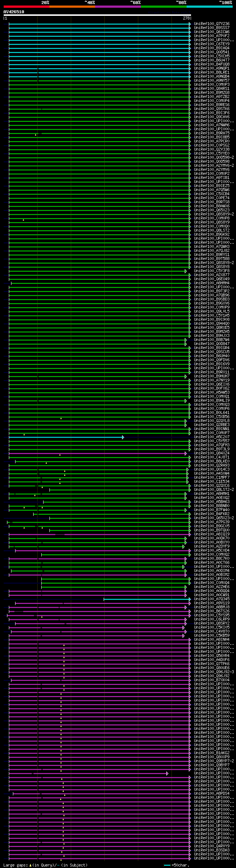
Task: Open hit UniRef100_B9IAQ4
Action: pyautogui.click(x=212, y=48)
